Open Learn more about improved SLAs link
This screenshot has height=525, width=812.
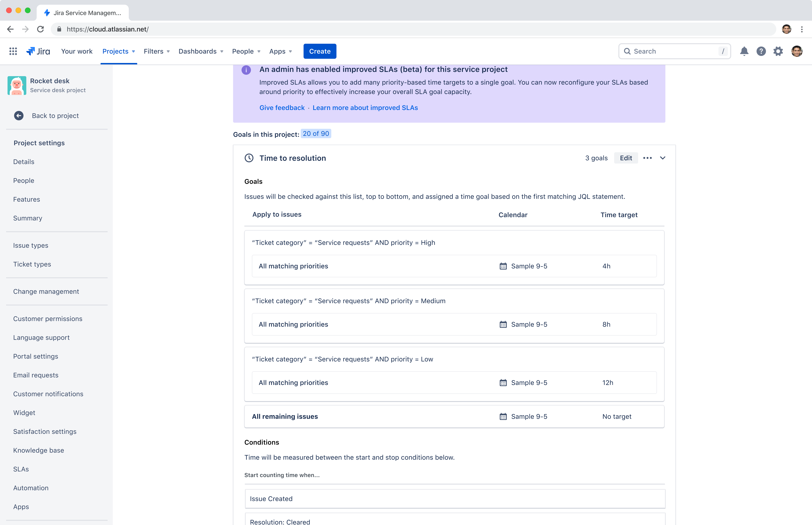pos(365,108)
